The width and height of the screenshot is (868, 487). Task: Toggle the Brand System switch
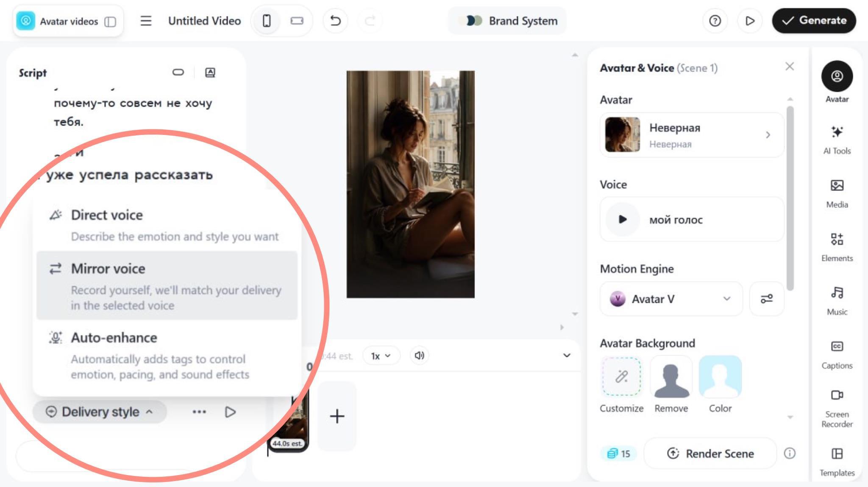(474, 21)
